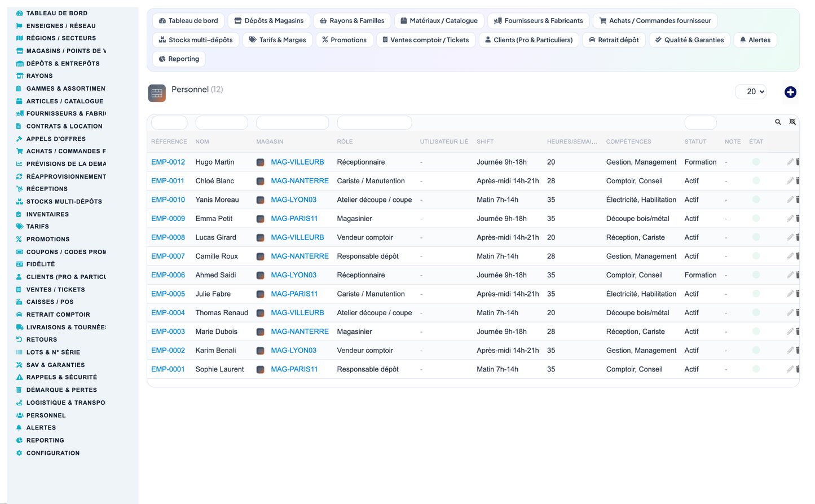
Task: Open the Statut filter field above the column
Action: [x=701, y=122]
